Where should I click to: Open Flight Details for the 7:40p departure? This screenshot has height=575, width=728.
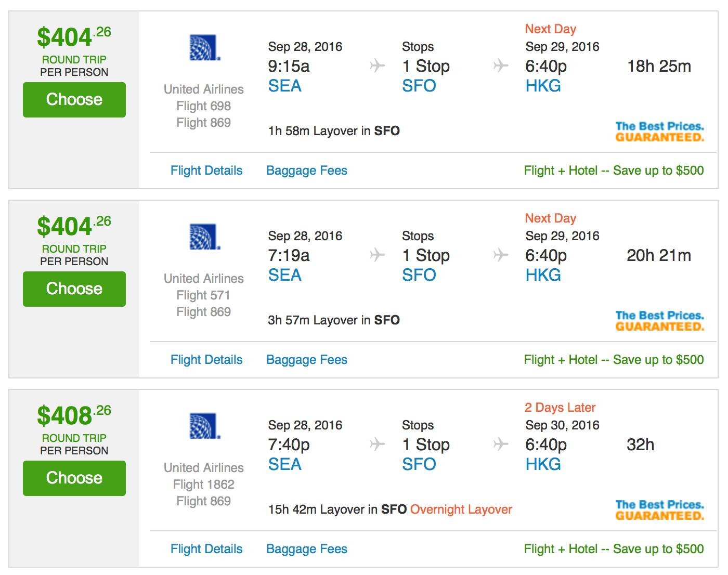(x=206, y=548)
